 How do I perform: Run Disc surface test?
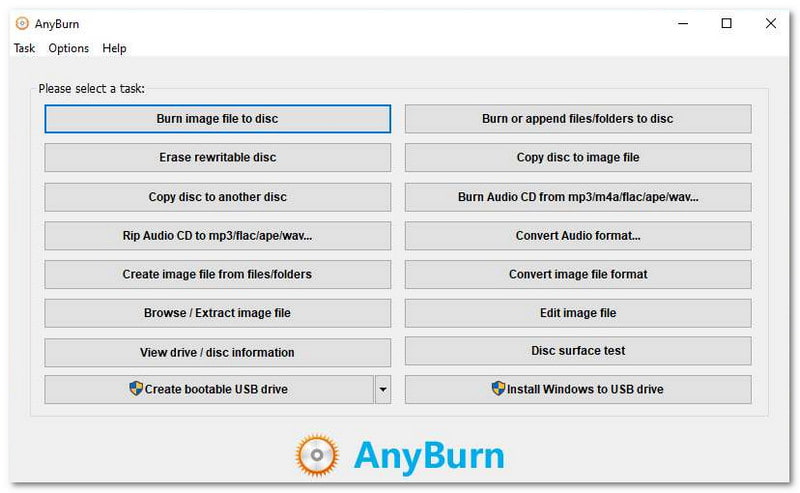[x=578, y=351]
